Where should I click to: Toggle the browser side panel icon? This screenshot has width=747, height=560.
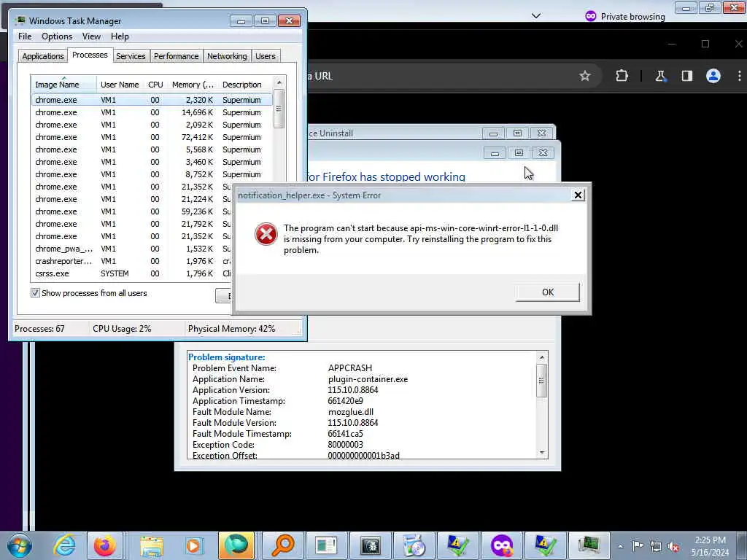click(686, 76)
